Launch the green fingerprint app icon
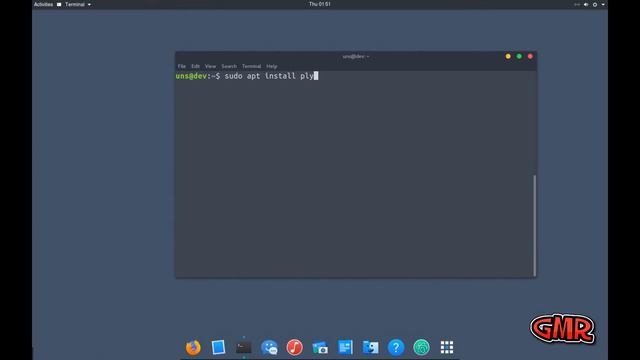This screenshot has width=640, height=360. (x=421, y=347)
